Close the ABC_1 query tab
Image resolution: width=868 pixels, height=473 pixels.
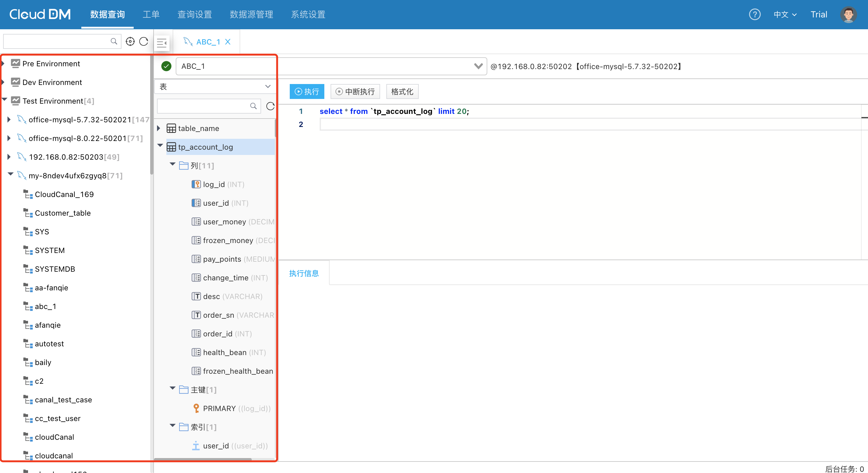click(228, 42)
